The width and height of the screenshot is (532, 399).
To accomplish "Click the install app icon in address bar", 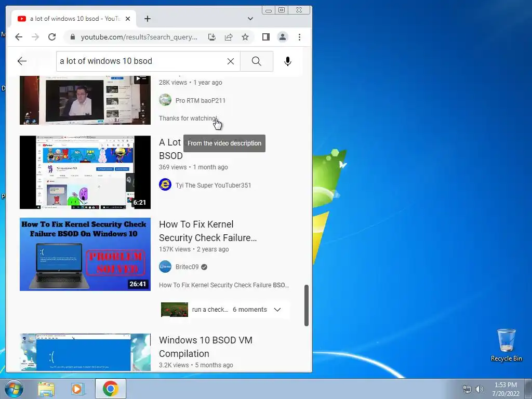I will 212,37.
